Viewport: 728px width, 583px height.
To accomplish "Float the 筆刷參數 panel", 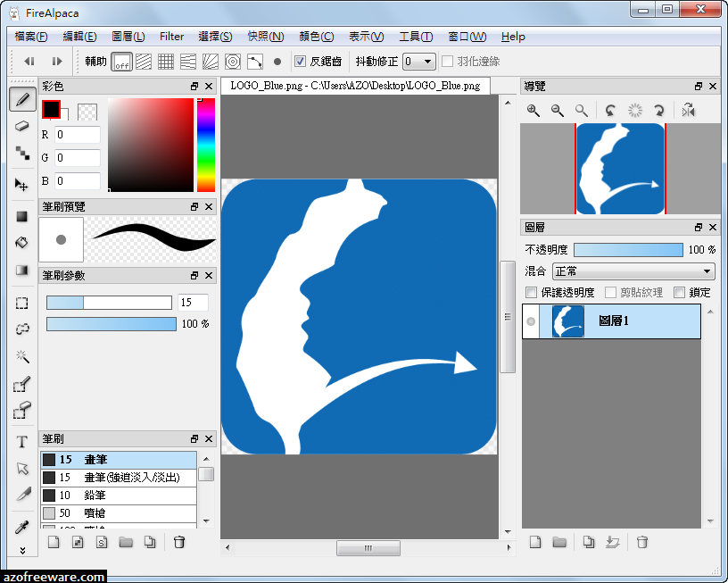I will click(194, 276).
